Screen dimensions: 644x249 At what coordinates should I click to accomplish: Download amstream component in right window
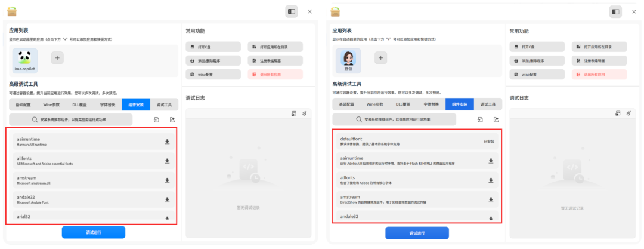point(491,199)
